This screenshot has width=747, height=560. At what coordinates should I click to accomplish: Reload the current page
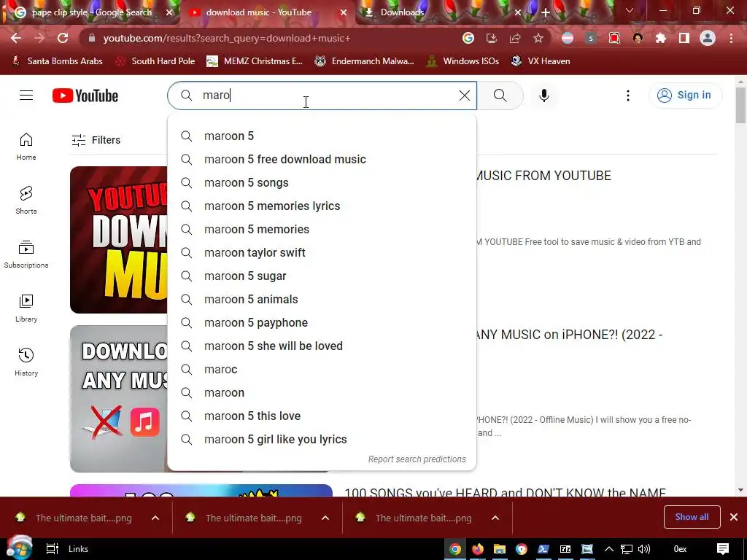(63, 38)
